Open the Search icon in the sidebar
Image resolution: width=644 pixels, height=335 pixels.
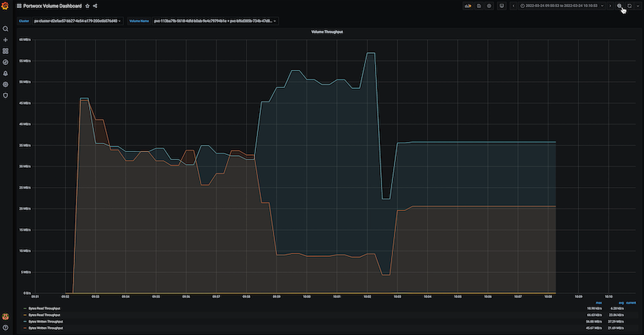(x=5, y=29)
